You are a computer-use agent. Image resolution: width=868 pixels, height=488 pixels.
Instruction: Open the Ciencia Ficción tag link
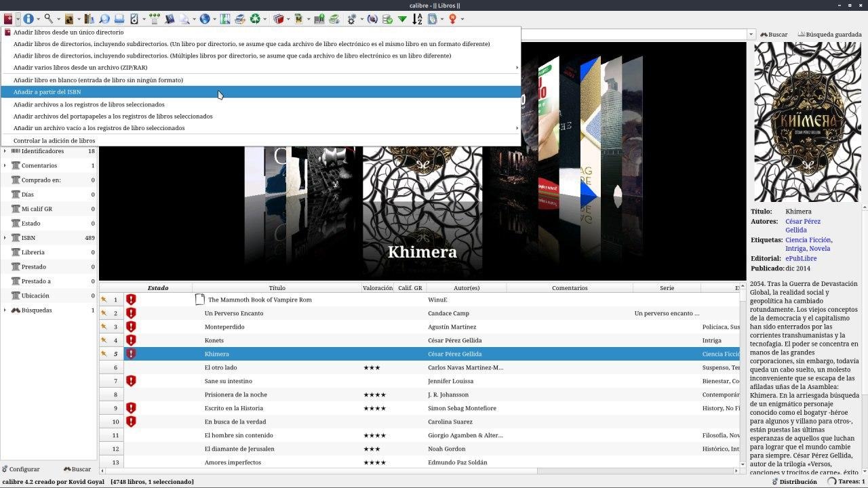click(x=808, y=240)
